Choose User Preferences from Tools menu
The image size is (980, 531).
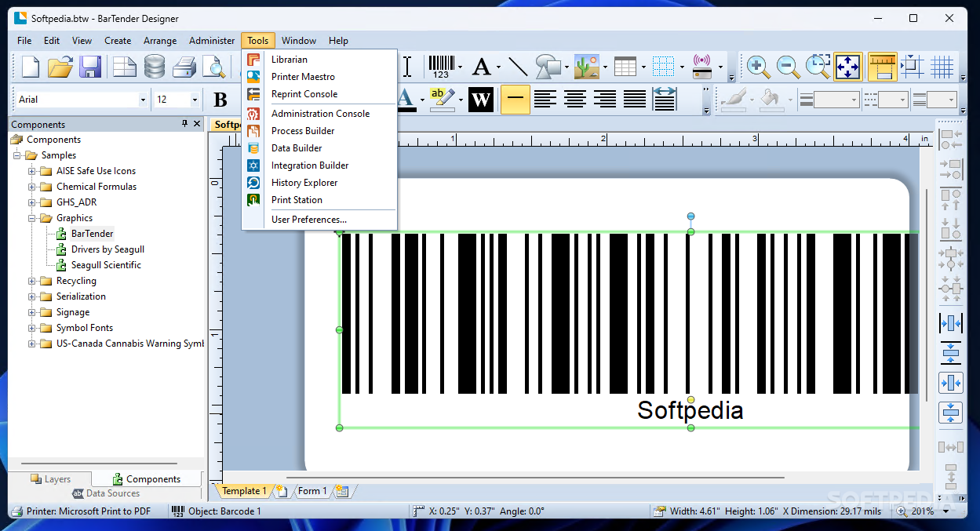pyautogui.click(x=319, y=220)
